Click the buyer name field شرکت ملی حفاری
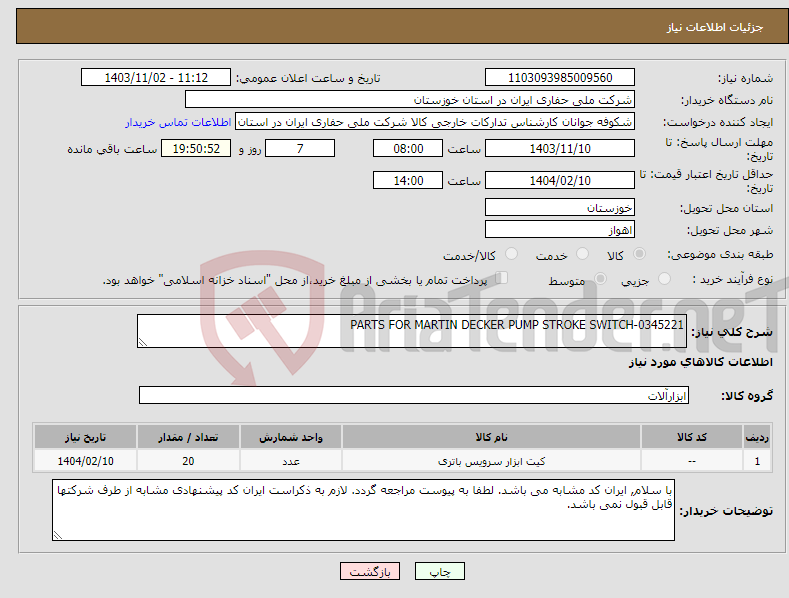789x598 pixels. (410, 100)
